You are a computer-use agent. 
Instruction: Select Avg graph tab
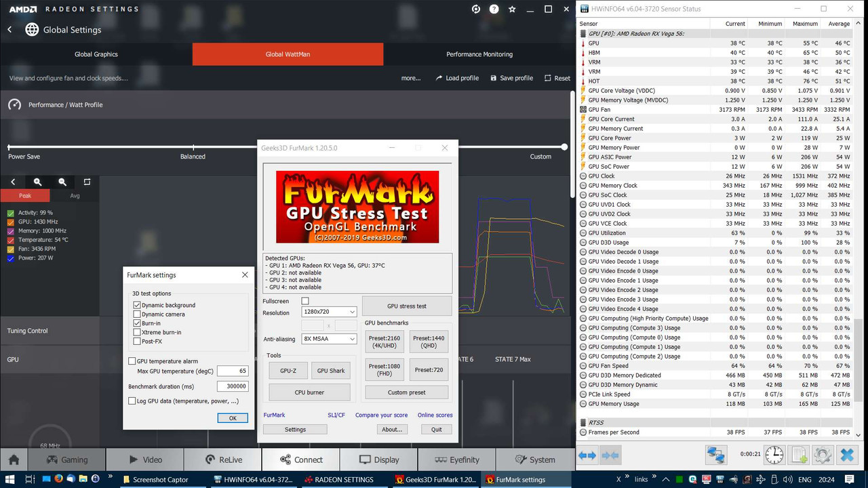75,195
